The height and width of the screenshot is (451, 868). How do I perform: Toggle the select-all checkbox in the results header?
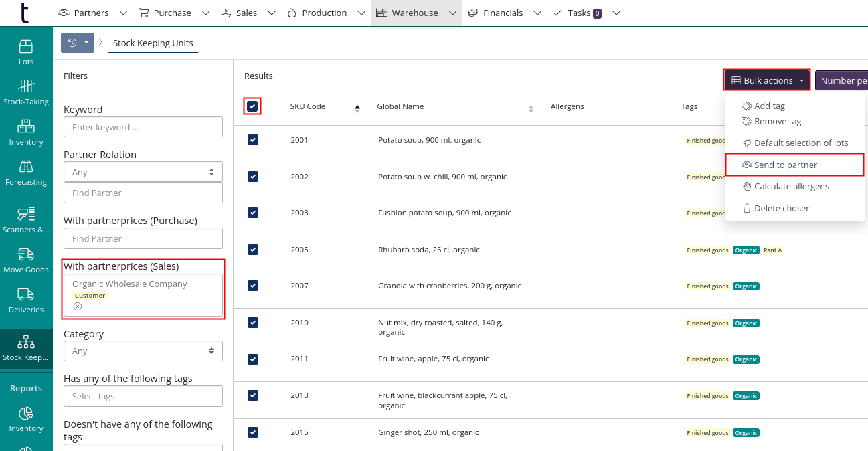tap(253, 106)
